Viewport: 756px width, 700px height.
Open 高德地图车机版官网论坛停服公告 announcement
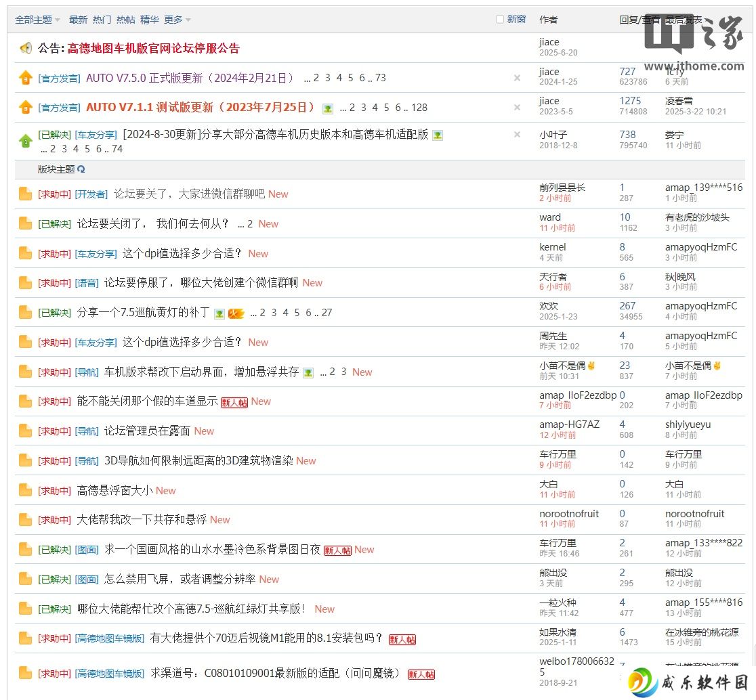153,48
